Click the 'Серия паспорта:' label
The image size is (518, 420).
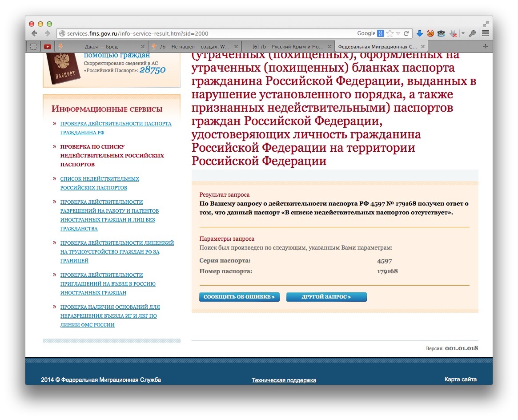click(225, 260)
